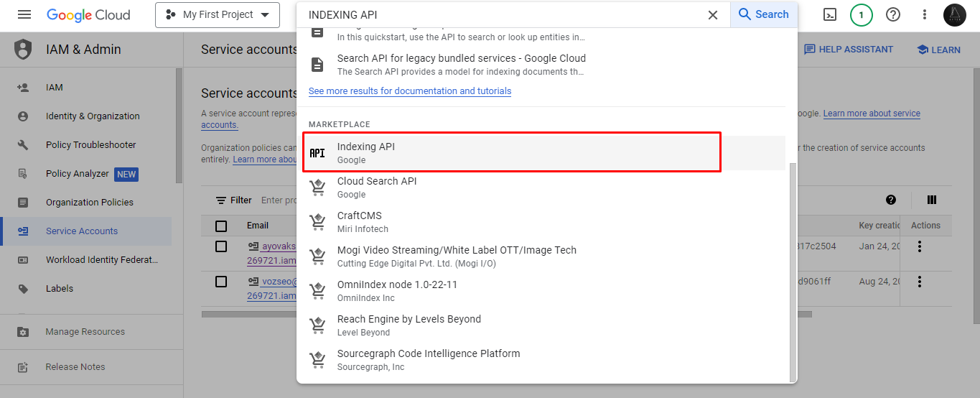The width and height of the screenshot is (980, 398).
Task: Open the My First Project selector dropdown
Action: [x=218, y=14]
